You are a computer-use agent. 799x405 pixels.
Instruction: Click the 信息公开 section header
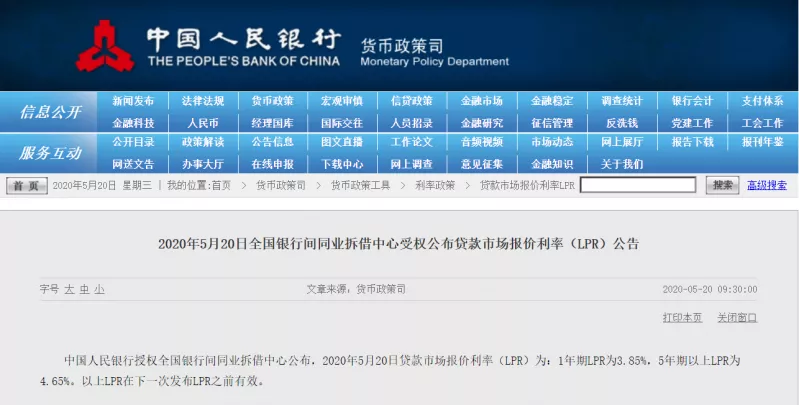[50, 112]
